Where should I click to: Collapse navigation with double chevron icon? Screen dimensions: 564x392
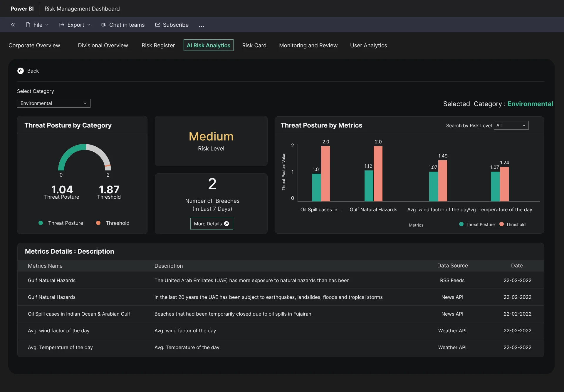tap(13, 25)
